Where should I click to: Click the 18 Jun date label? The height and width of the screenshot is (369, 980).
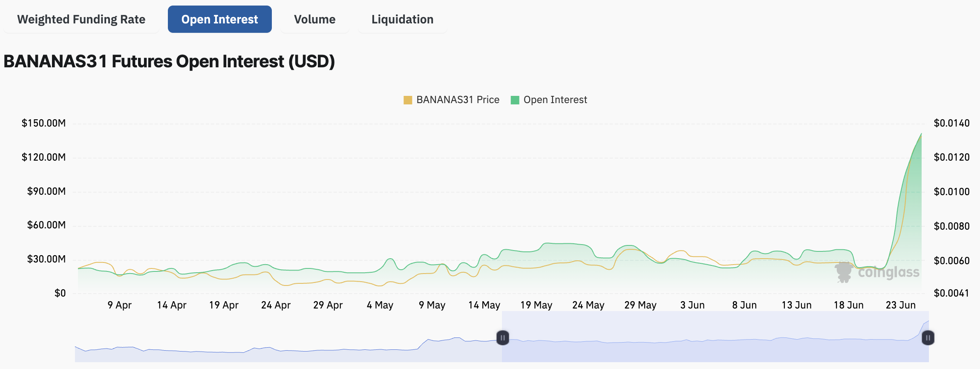click(x=848, y=305)
